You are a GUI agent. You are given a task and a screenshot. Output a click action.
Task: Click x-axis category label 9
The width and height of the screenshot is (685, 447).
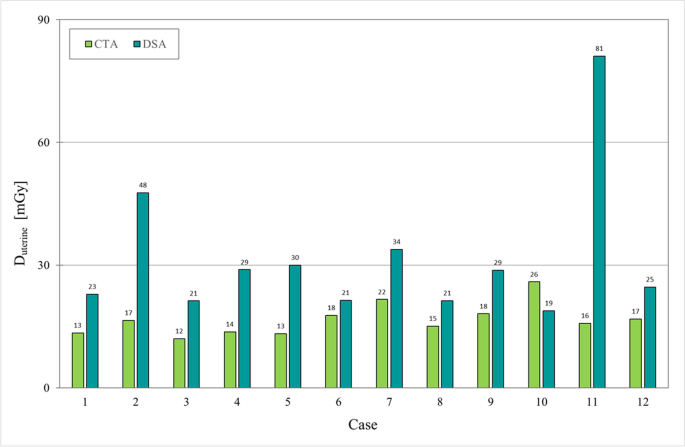coord(491,402)
